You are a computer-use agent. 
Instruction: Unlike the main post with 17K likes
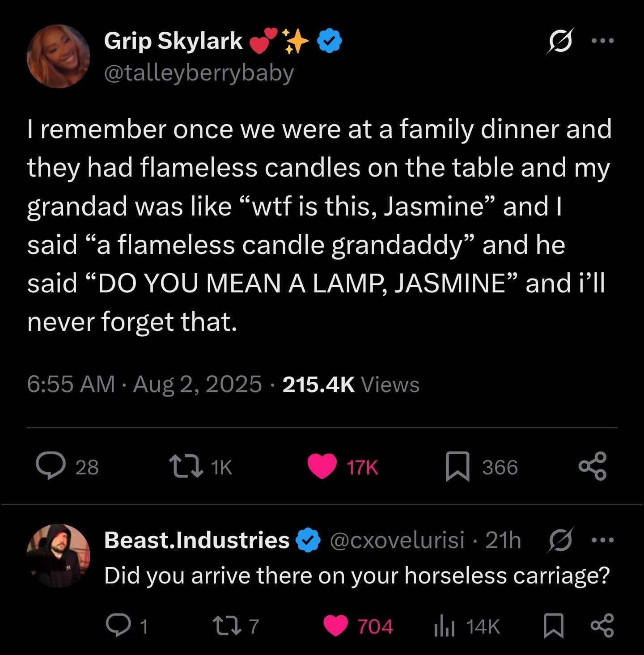pyautogui.click(x=322, y=466)
